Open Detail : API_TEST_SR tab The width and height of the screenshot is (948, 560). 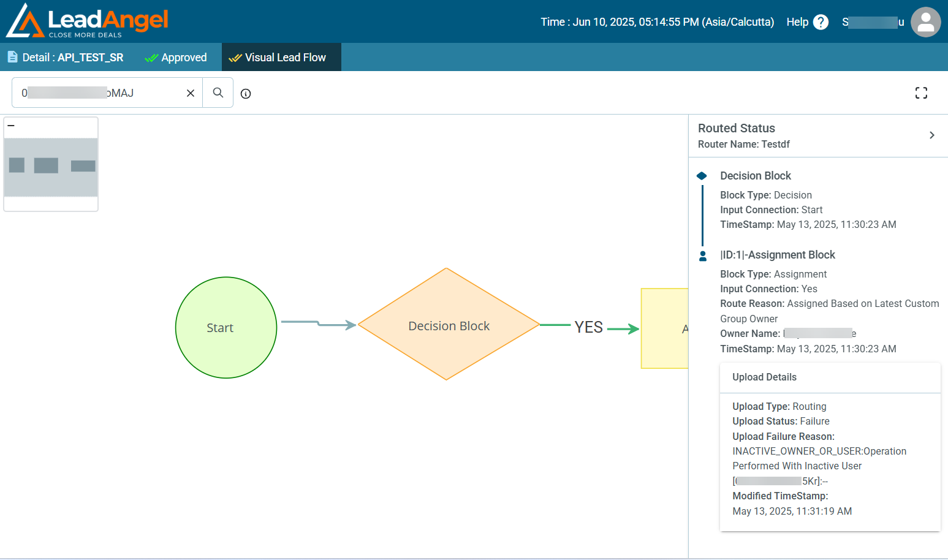pos(65,57)
